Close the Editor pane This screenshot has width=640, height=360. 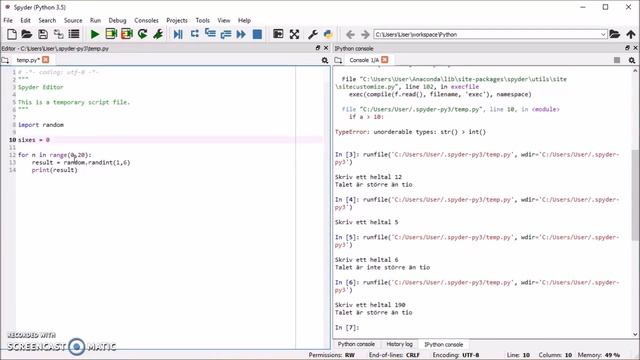[326, 48]
